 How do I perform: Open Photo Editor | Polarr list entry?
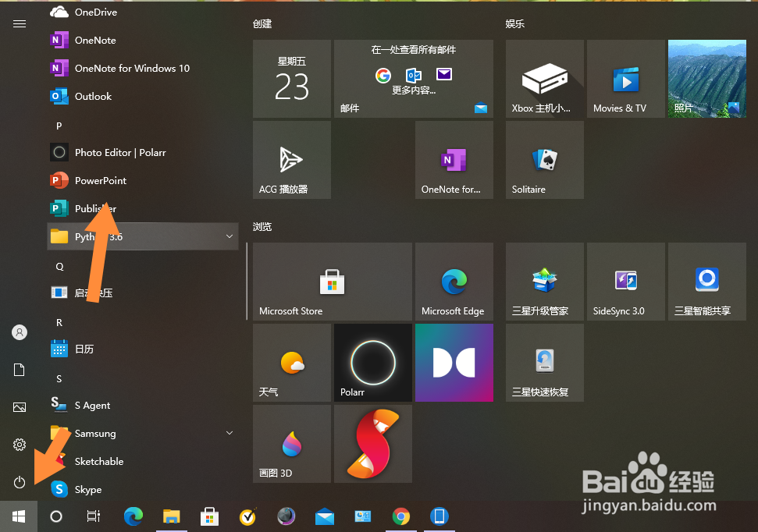coord(143,152)
